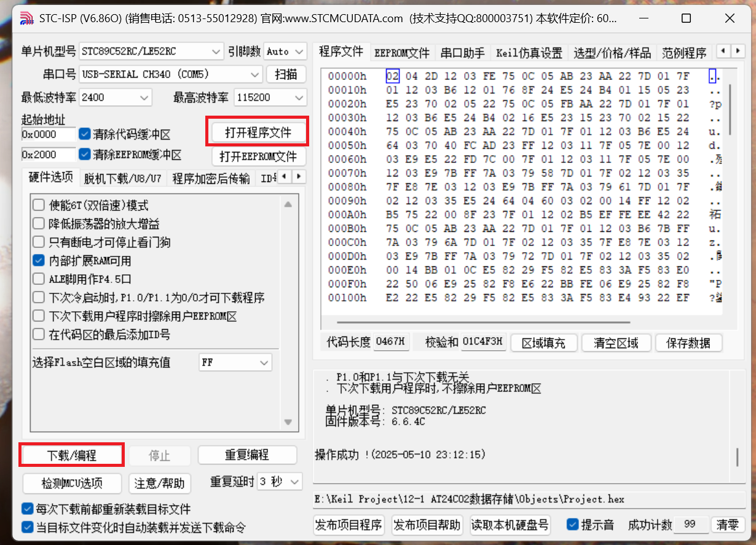The image size is (756, 545).
Task: Switch to EEPROM文件 tab
Action: (x=402, y=53)
